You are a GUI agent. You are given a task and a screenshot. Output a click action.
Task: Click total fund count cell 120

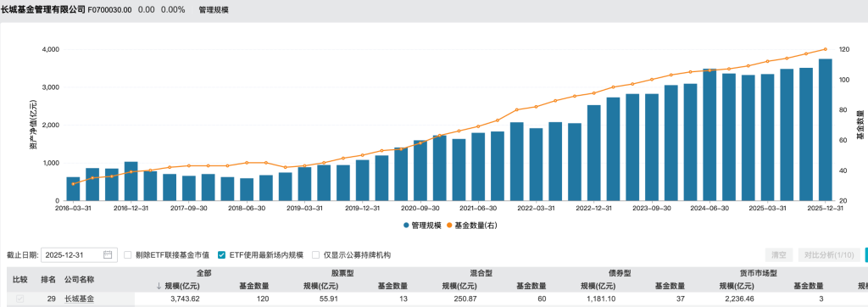click(262, 299)
